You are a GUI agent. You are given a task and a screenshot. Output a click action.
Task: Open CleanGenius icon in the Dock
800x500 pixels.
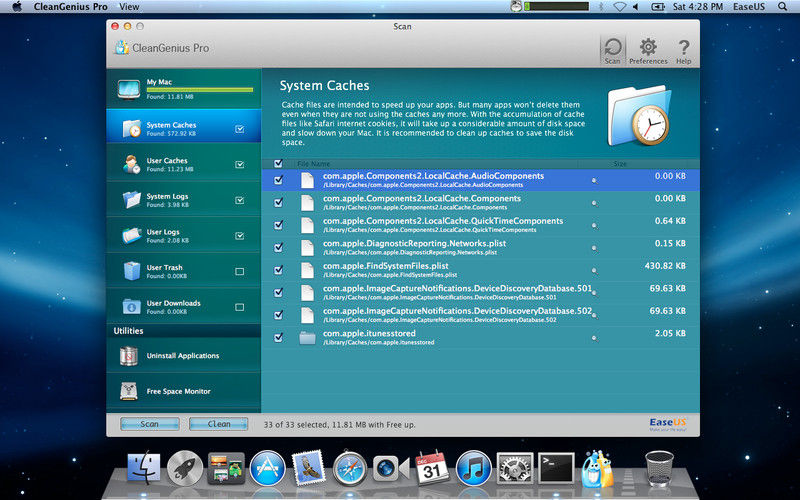pyautogui.click(x=597, y=468)
